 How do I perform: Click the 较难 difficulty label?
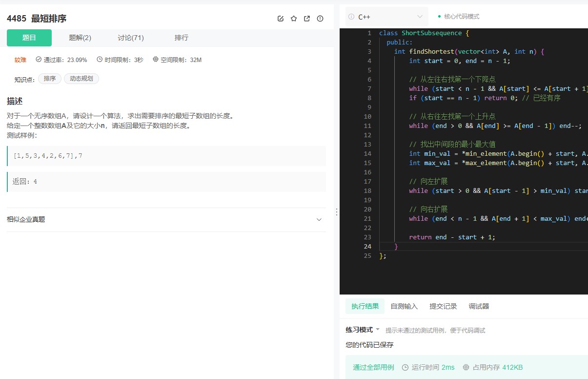click(x=20, y=60)
